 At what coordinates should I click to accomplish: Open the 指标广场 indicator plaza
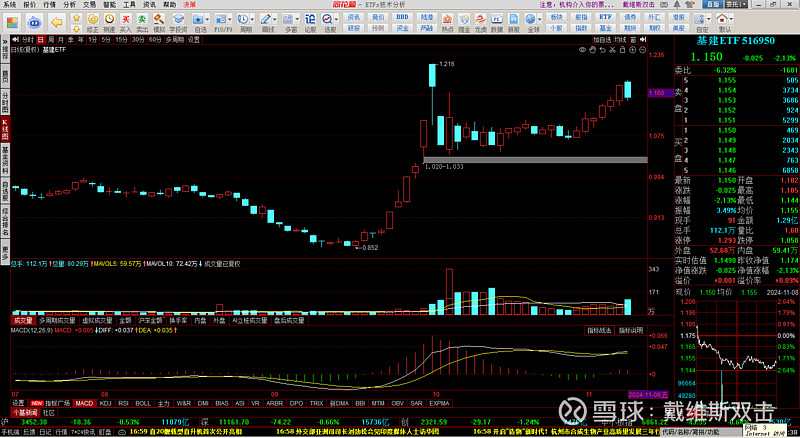51,403
